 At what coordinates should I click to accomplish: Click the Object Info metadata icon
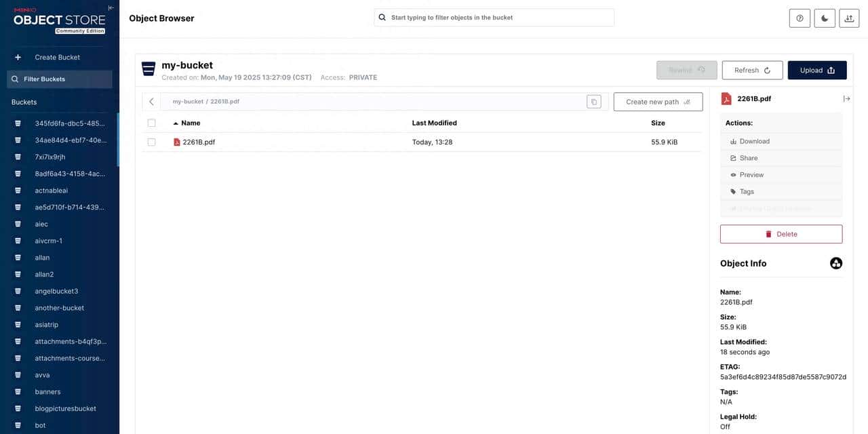pos(836,263)
